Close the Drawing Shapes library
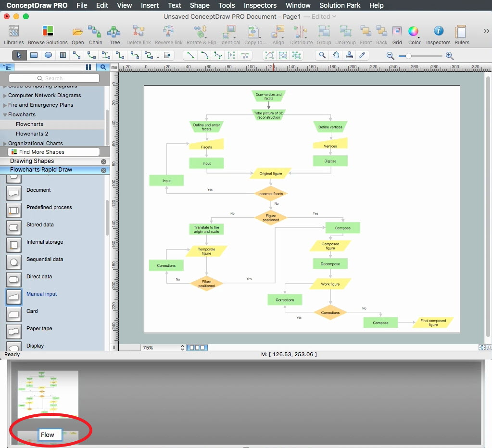 click(103, 162)
